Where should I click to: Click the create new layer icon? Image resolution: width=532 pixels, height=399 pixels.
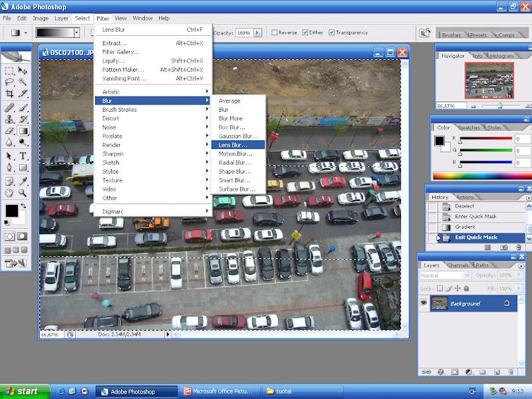pyautogui.click(x=495, y=372)
